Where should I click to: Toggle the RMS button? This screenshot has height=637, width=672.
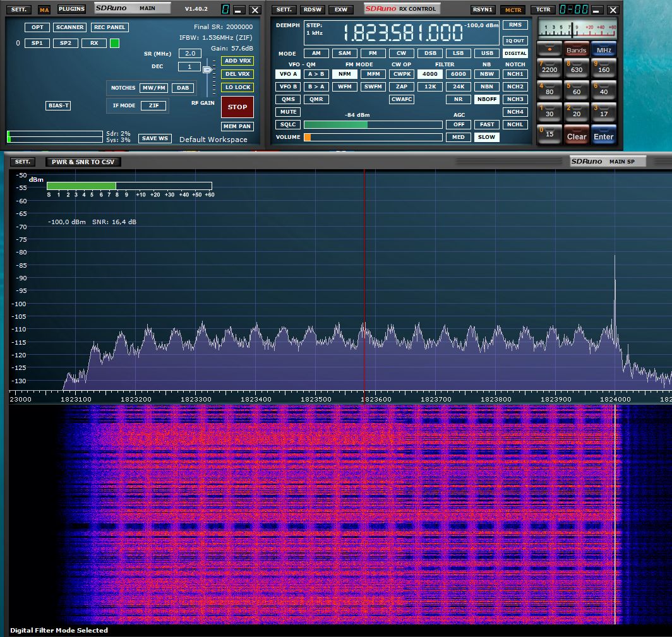(x=515, y=25)
